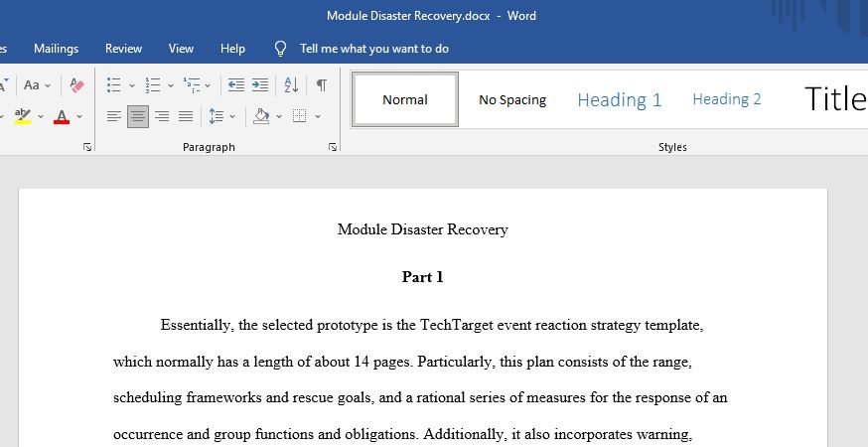Open the View tab

[181, 49]
